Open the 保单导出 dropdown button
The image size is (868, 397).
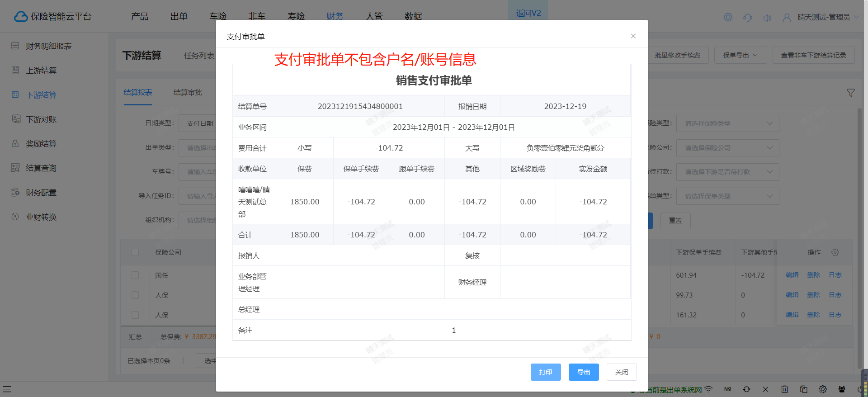pyautogui.click(x=741, y=55)
